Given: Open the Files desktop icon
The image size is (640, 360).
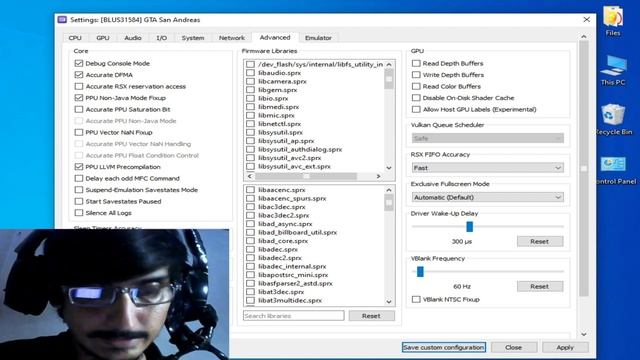Looking at the screenshot, I should (613, 21).
